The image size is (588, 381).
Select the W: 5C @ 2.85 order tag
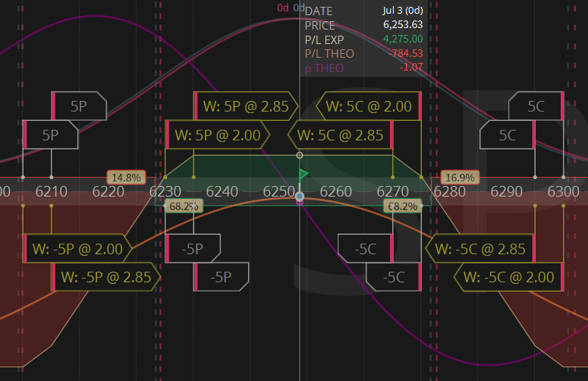point(341,135)
